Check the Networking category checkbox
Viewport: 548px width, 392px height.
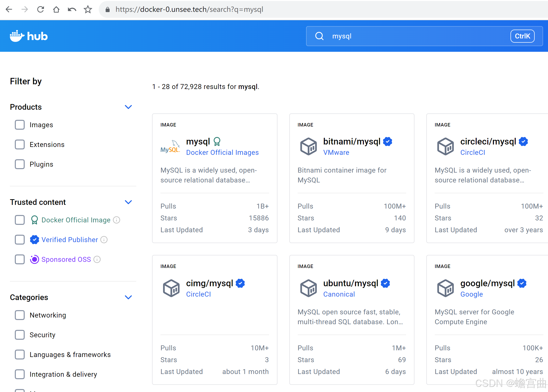(20, 315)
